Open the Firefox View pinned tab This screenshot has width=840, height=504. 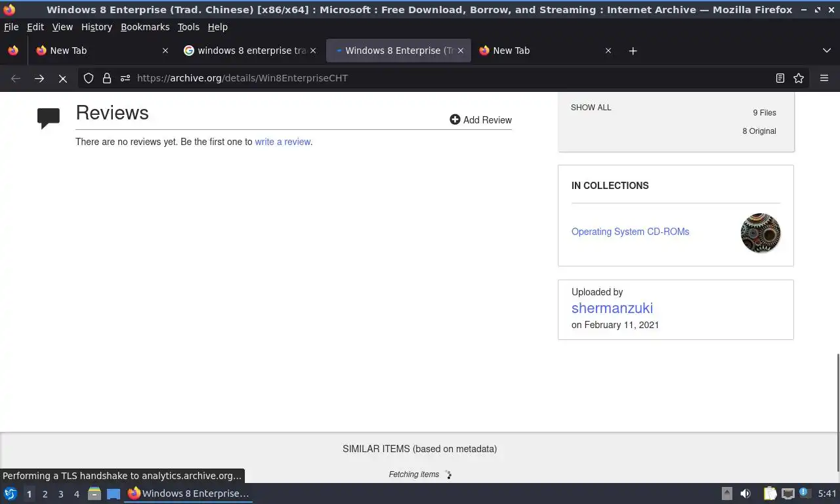[13, 51]
